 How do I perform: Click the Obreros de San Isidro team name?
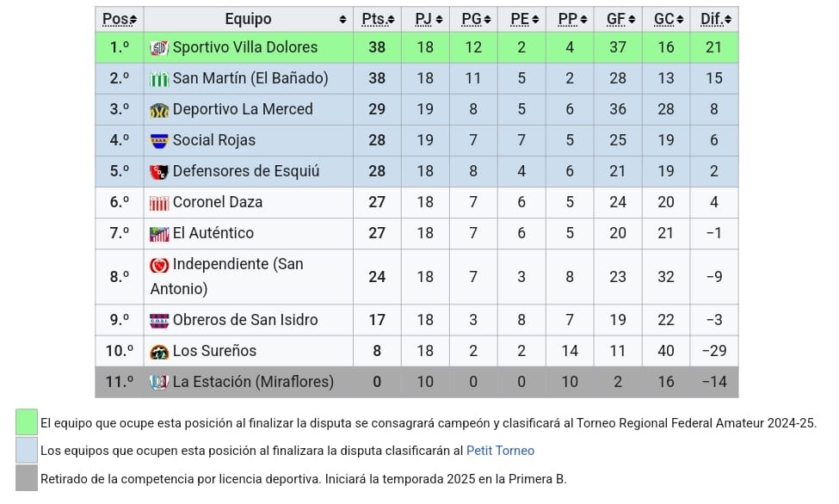(x=245, y=320)
